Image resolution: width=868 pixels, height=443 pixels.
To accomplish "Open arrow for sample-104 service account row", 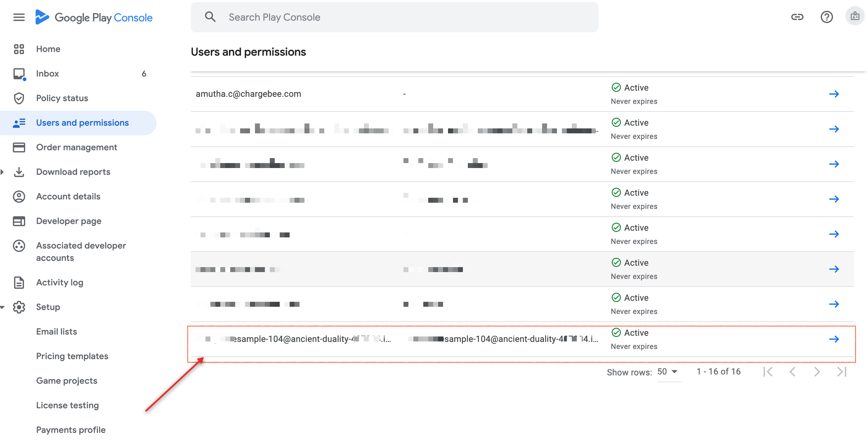I will 834,339.
